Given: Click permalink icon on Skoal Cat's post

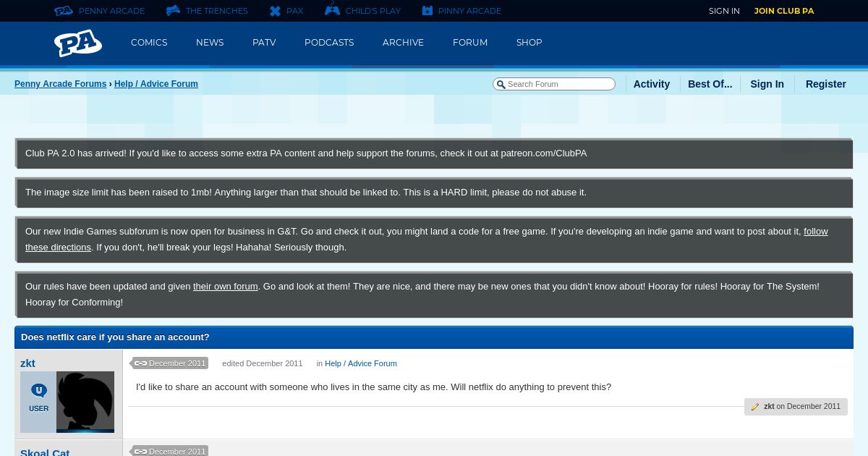Looking at the screenshot, I should (x=140, y=452).
